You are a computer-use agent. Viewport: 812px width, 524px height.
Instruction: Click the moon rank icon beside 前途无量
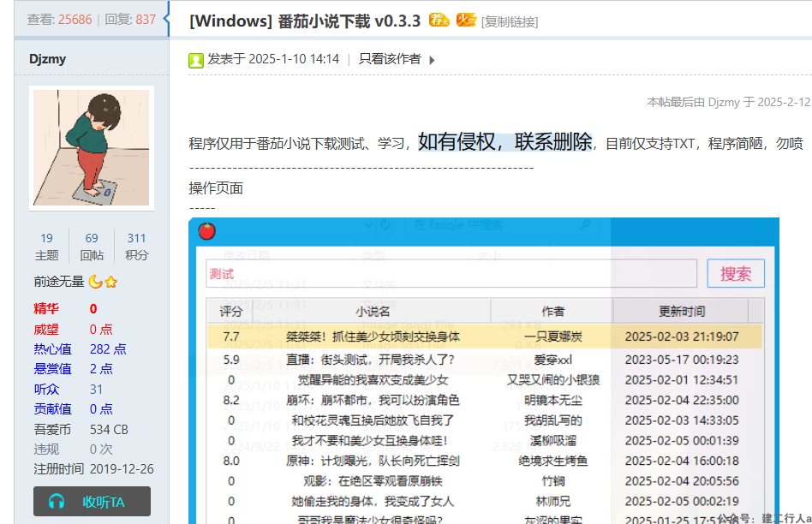pyautogui.click(x=95, y=282)
